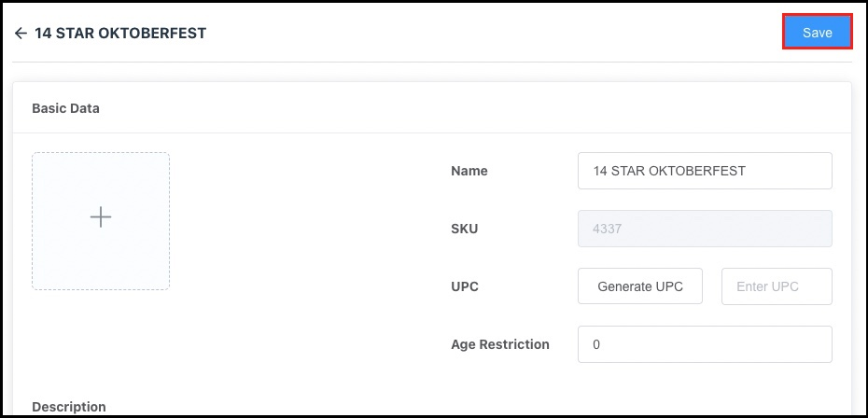Screen dimensions: 868x418
Task: Click into the Enter UPC text box
Action: coord(777,286)
